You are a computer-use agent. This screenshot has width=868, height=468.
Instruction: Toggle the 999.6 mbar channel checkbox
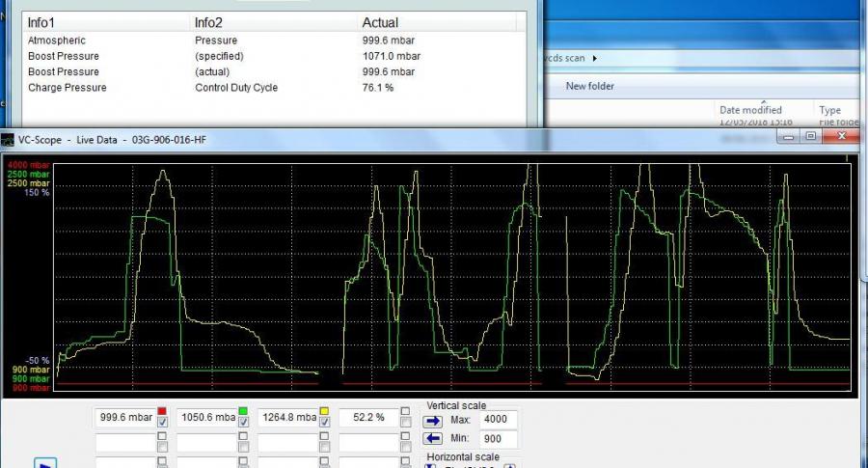pyautogui.click(x=161, y=423)
